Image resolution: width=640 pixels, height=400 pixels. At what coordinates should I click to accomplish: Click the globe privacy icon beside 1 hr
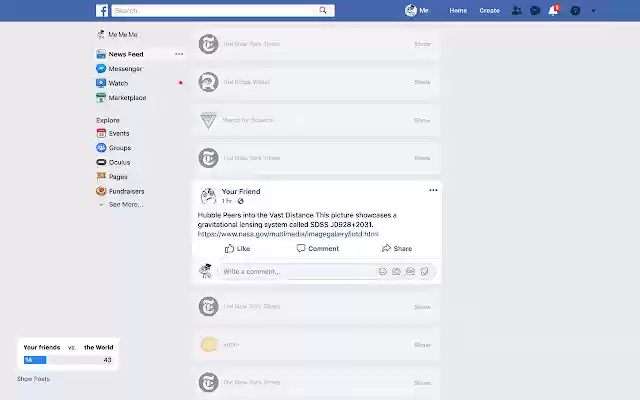[240, 201]
